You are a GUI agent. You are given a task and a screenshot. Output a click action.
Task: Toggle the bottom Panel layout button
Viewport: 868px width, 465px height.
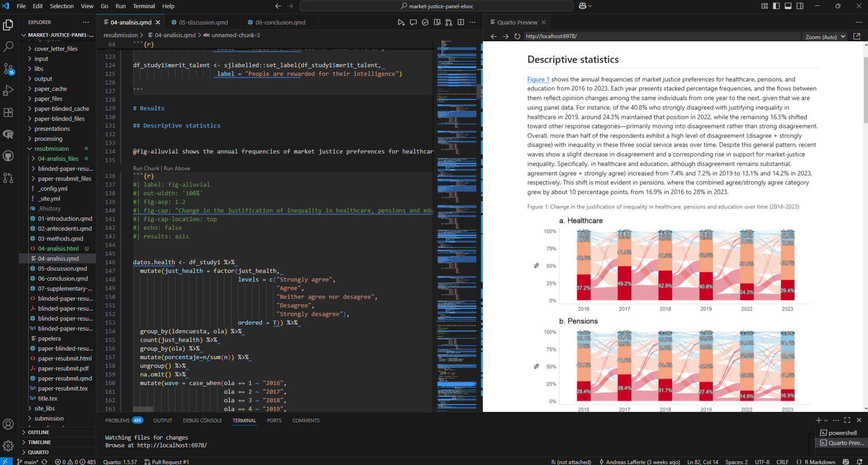(x=788, y=6)
